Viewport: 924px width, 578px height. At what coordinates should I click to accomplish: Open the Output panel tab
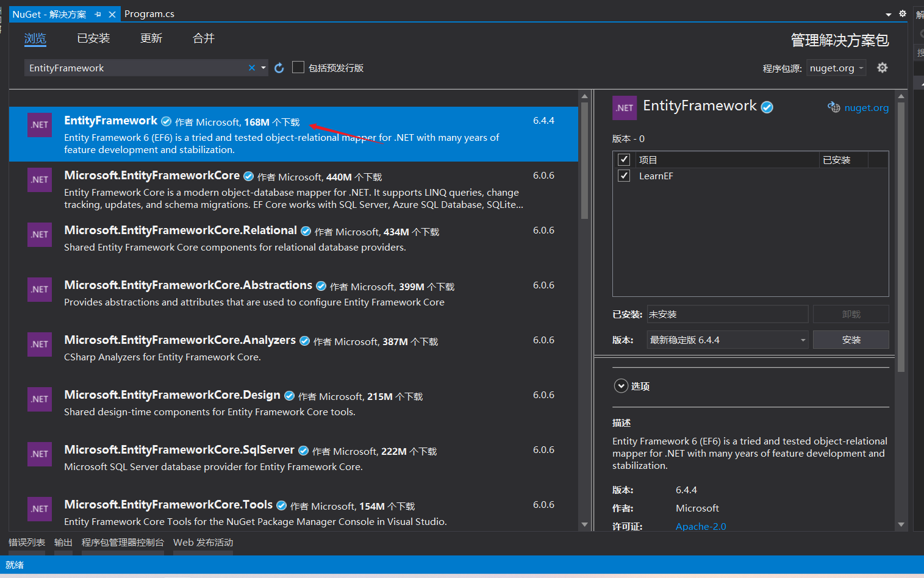tap(63, 542)
